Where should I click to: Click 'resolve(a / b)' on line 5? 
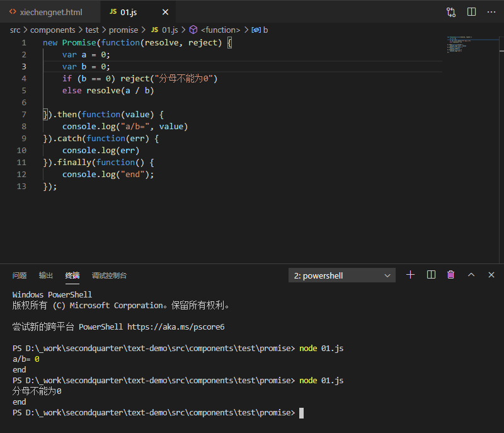[x=120, y=91]
